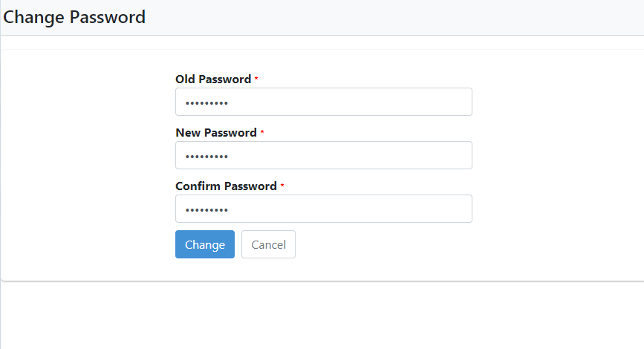Click the Cancel button
The image size is (644, 349).
(268, 244)
